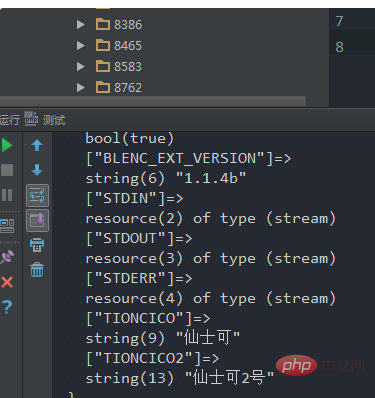Select the 8583 folder icon
The height and width of the screenshot is (398, 375).
click(103, 66)
